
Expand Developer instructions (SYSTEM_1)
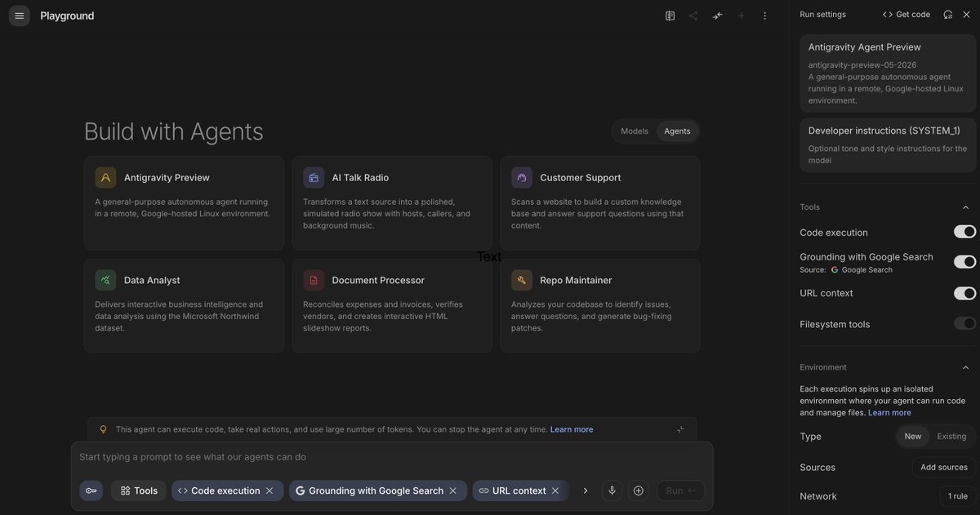[888, 145]
